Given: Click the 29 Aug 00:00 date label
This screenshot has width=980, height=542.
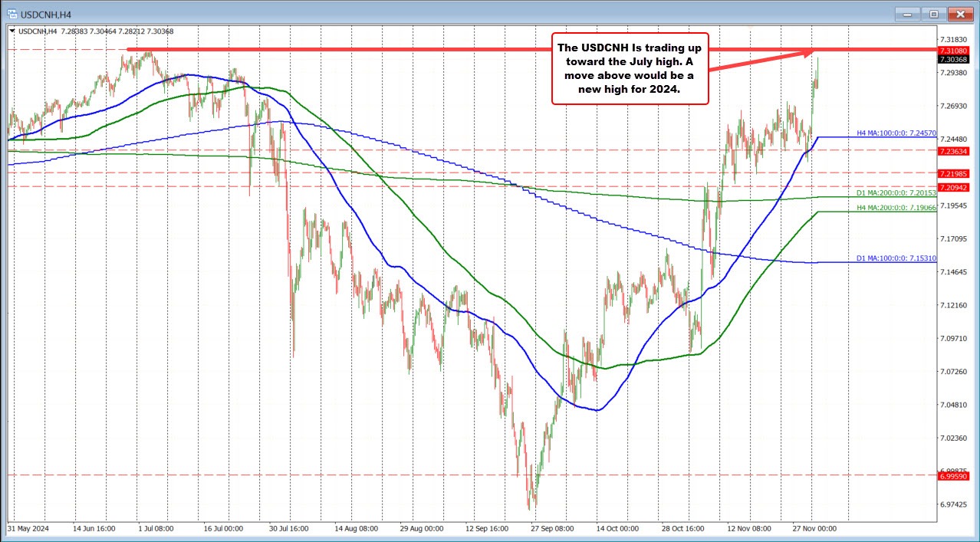Looking at the screenshot, I should coord(420,528).
